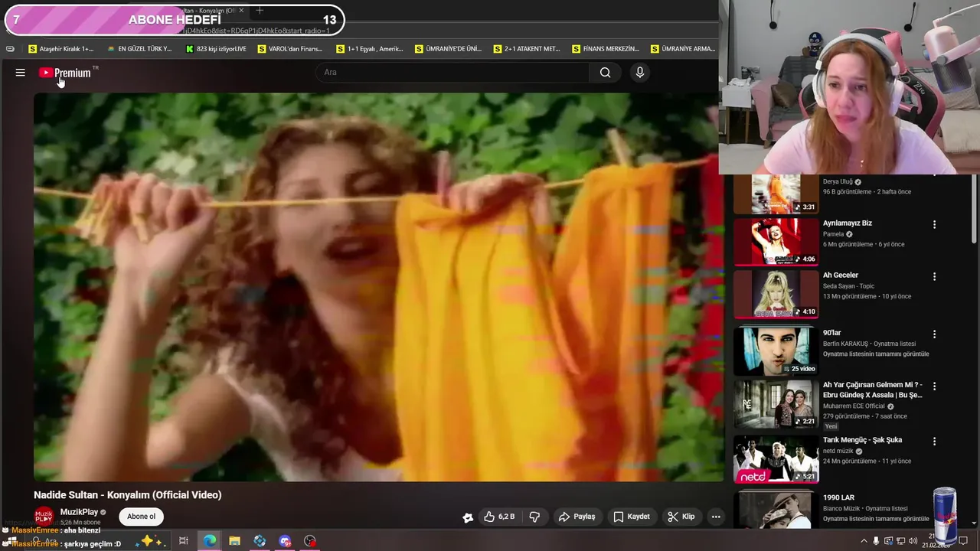Start voice search with microphone icon

click(640, 73)
